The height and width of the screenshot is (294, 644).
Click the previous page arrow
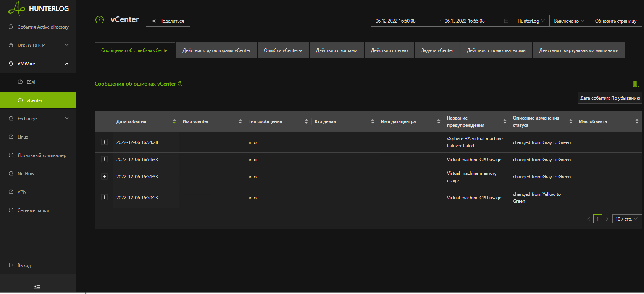click(x=588, y=219)
